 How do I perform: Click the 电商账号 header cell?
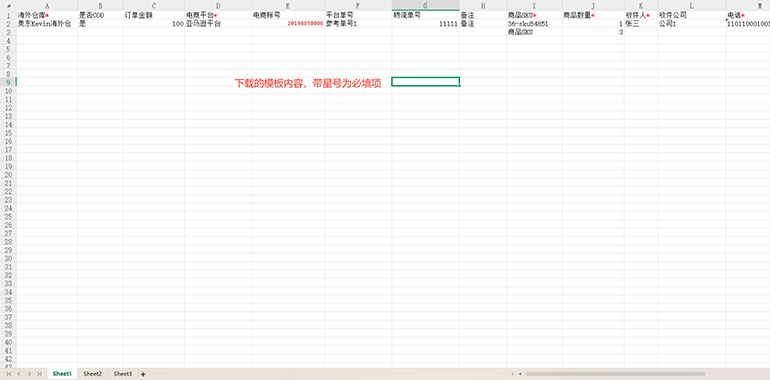[288, 15]
